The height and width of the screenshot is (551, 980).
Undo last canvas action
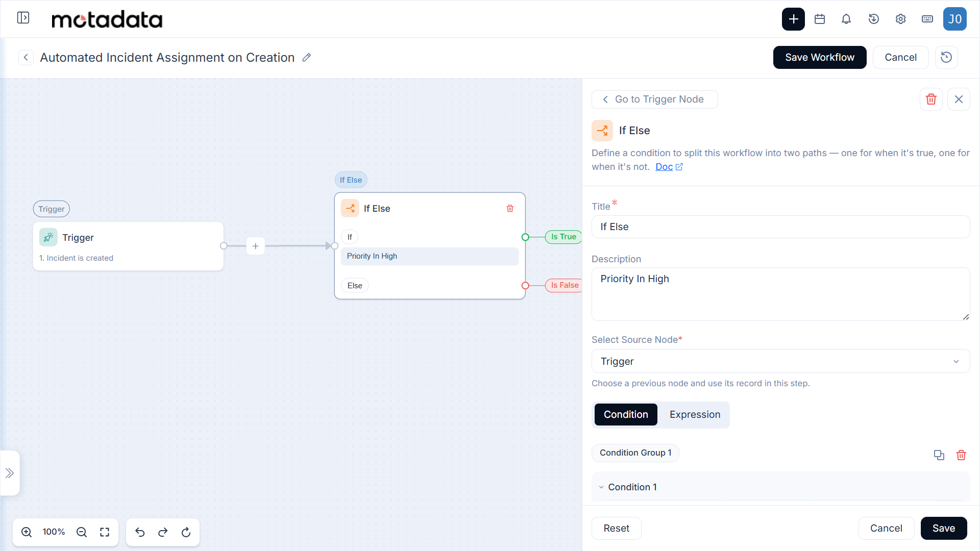[140, 532]
